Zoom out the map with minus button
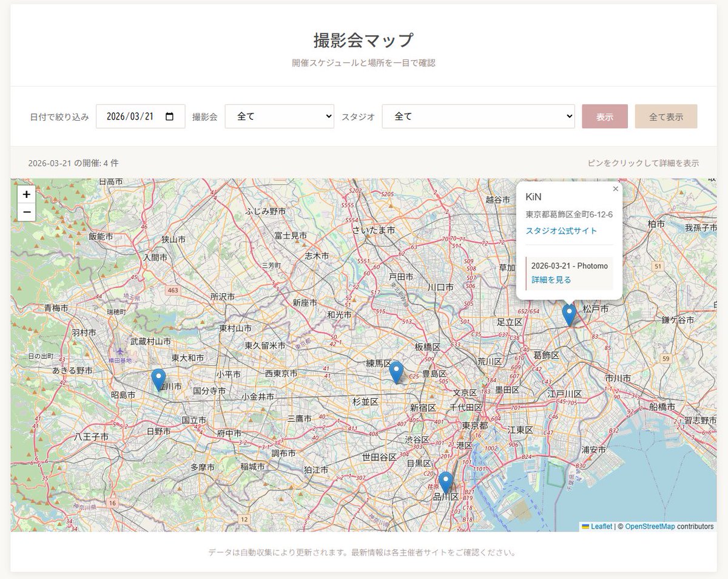728x579 pixels. click(27, 212)
